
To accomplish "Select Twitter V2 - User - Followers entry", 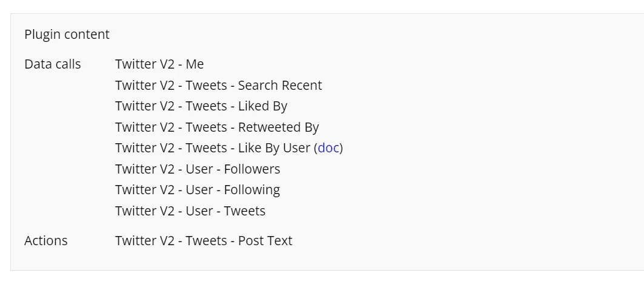I will point(198,169).
